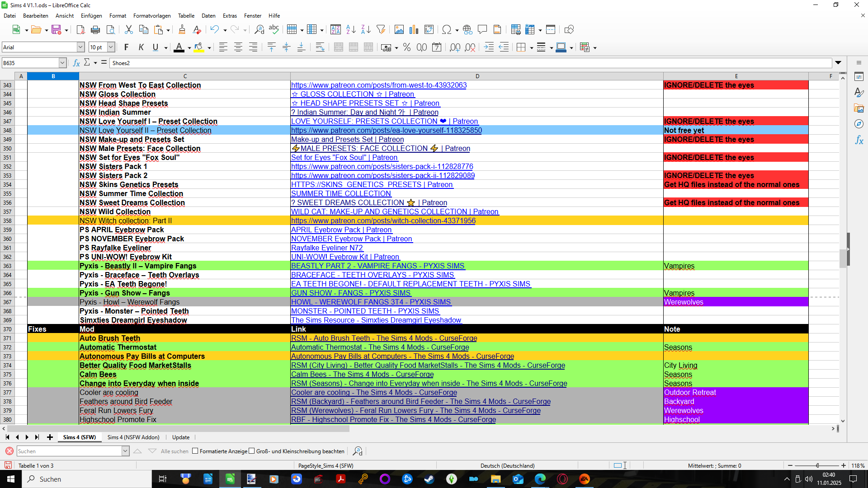The height and width of the screenshot is (488, 868).
Task: Open the font size dropdown
Action: click(111, 47)
